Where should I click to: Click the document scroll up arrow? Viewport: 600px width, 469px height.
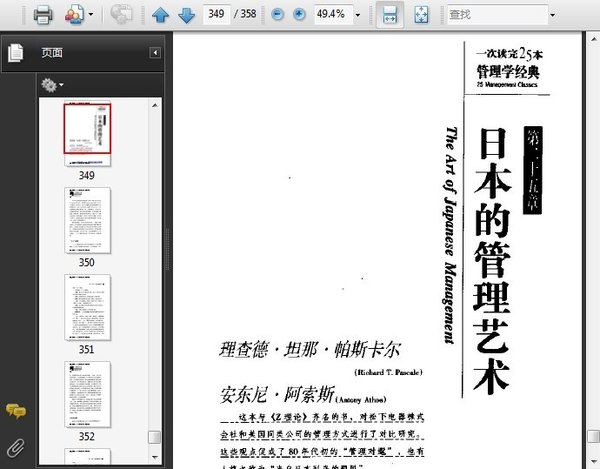(594, 39)
